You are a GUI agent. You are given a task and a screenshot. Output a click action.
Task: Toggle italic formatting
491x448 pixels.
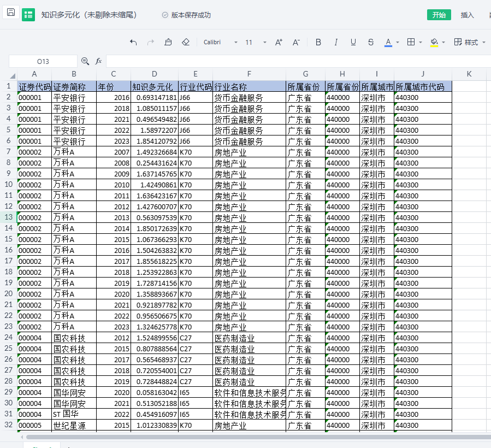point(336,43)
